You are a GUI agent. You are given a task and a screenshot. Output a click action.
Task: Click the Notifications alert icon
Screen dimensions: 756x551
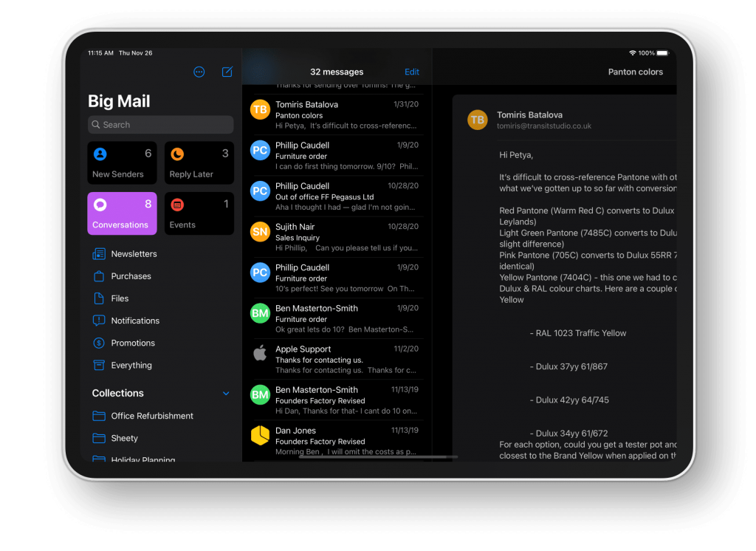99,321
